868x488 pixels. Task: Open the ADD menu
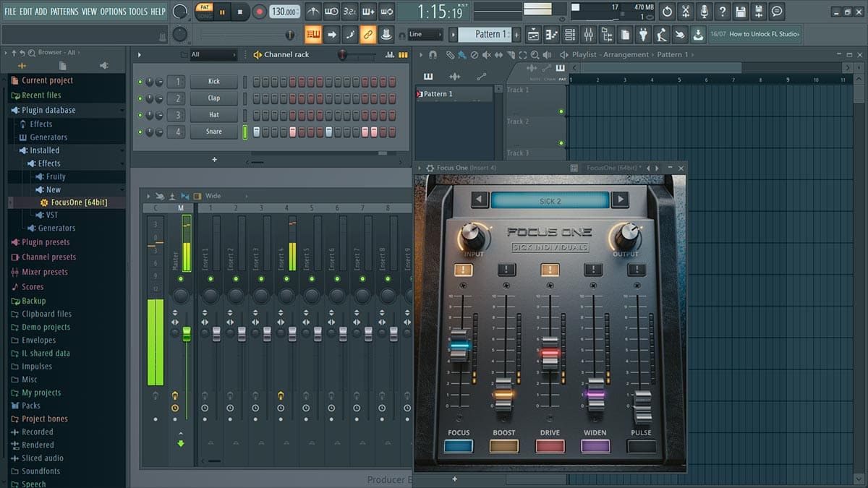41,12
